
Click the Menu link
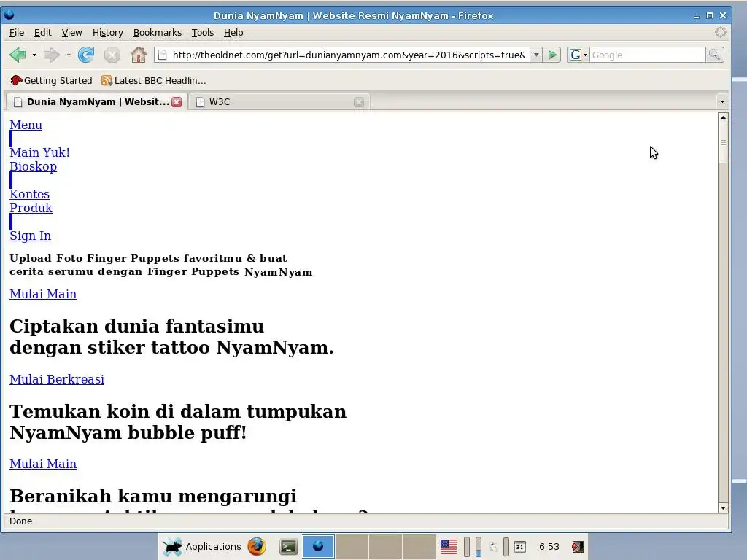pyautogui.click(x=26, y=125)
